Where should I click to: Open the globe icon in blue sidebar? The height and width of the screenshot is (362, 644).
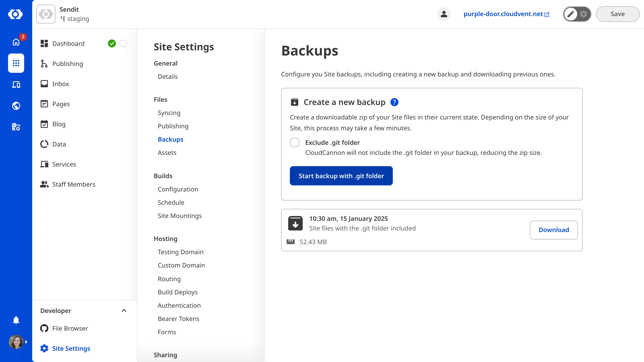[16, 105]
